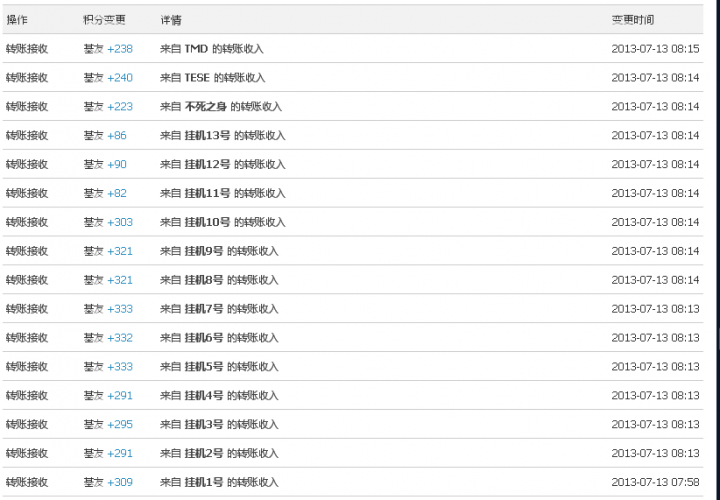Select +291 in the 挂机2号 row

coord(120,453)
